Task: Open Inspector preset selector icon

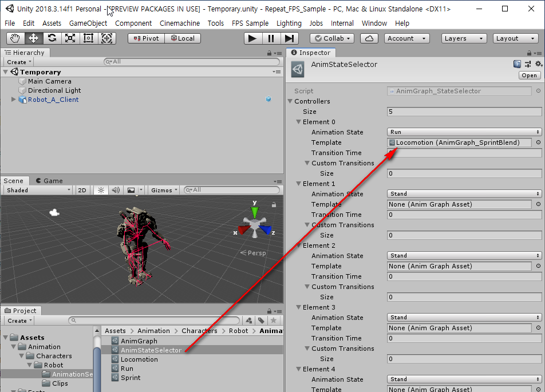Action: [528, 64]
